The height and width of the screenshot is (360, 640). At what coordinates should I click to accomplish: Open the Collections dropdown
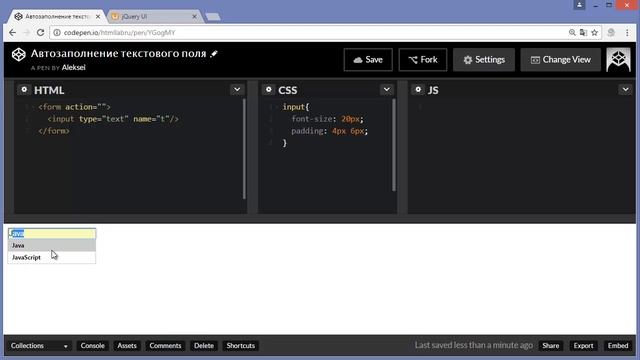[39, 346]
